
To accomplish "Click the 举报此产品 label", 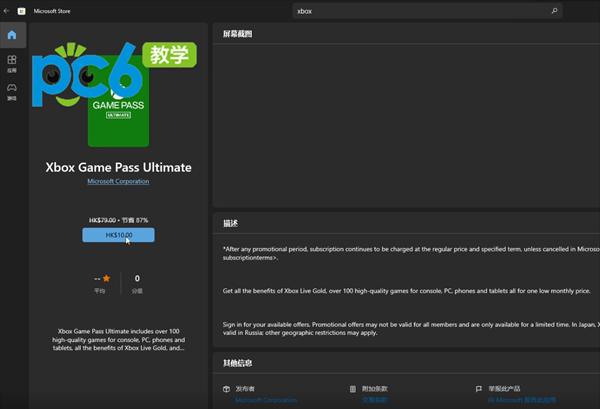I will click(x=504, y=389).
